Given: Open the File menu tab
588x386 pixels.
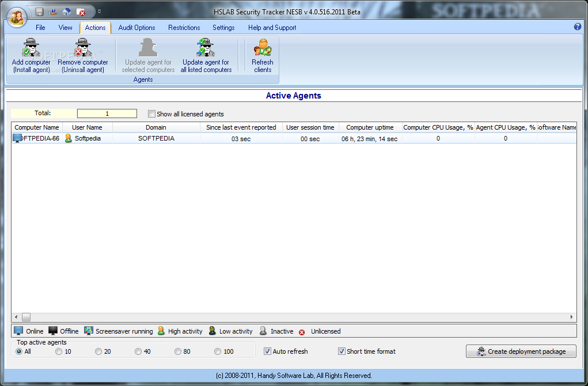Looking at the screenshot, I should (x=40, y=28).
